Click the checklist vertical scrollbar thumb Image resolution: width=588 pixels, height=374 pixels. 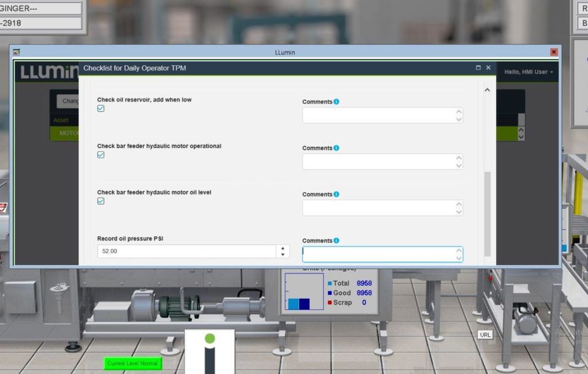[488, 214]
